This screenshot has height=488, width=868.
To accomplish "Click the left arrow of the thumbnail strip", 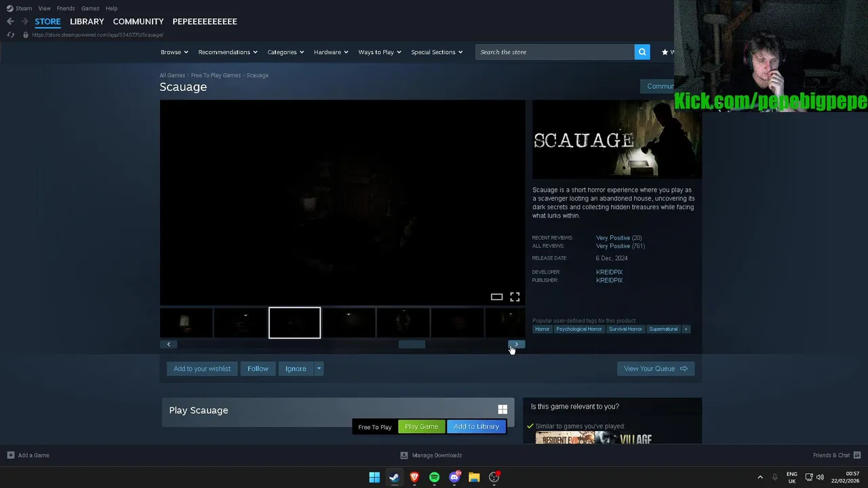I will tap(169, 344).
